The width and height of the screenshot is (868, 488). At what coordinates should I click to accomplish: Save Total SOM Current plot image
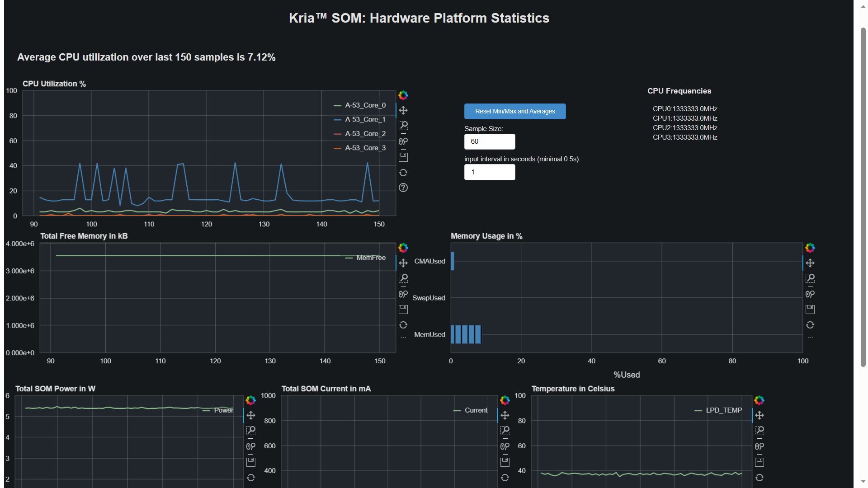[x=505, y=462]
